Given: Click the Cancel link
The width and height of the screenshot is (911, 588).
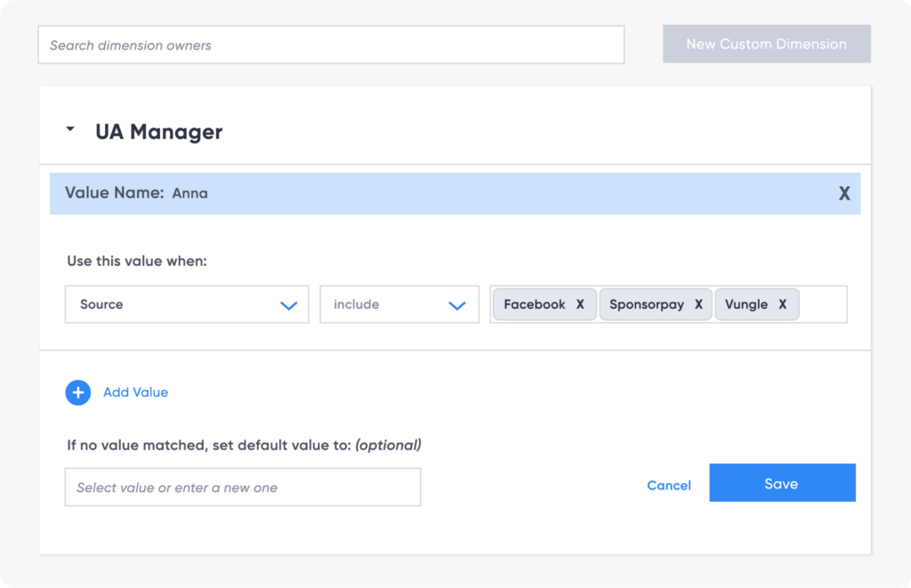Looking at the screenshot, I should (x=668, y=485).
